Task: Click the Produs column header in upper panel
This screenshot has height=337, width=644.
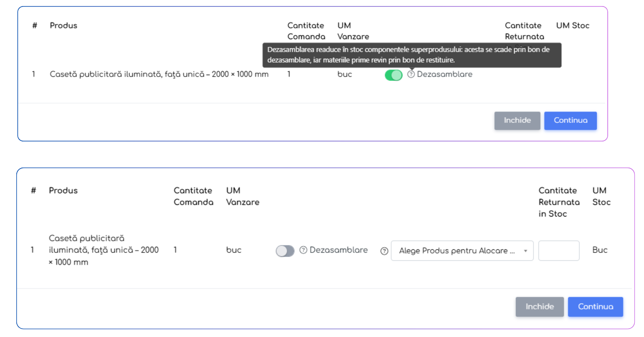Action: (x=63, y=26)
